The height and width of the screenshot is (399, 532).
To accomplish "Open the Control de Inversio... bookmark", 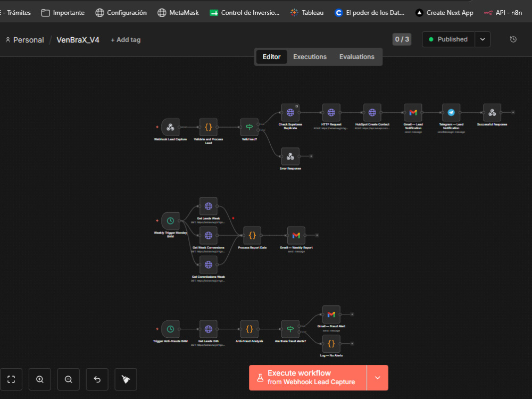I will click(245, 13).
